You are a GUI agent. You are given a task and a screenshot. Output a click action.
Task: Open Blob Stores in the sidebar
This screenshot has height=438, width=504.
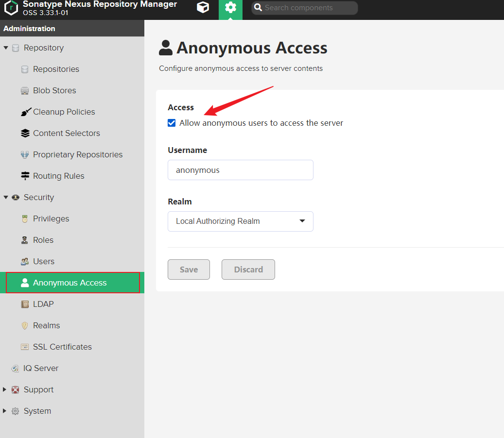[54, 90]
